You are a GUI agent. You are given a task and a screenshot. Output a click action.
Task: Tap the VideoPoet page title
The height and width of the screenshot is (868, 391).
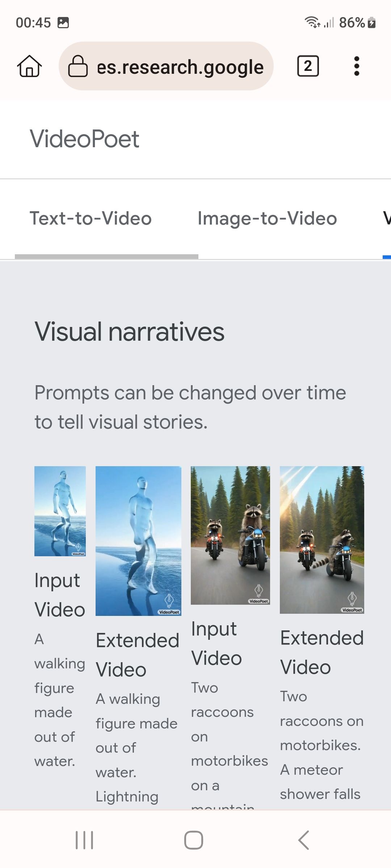tap(85, 139)
